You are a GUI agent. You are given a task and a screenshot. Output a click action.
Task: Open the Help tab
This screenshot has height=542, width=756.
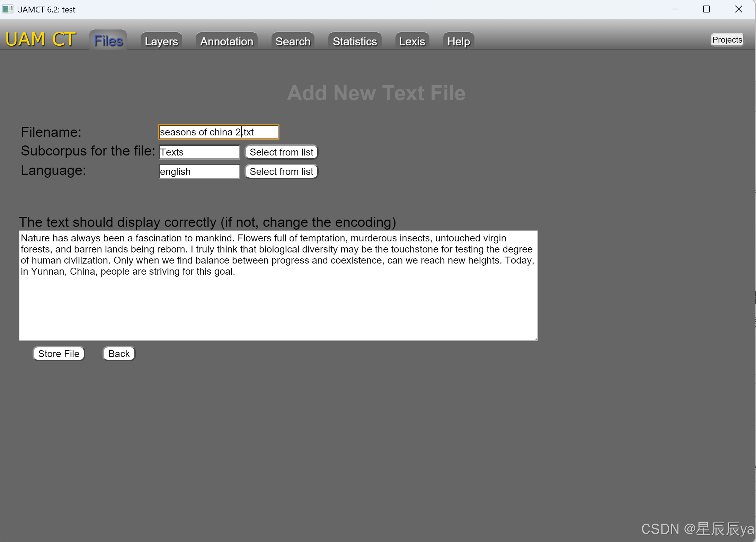458,41
